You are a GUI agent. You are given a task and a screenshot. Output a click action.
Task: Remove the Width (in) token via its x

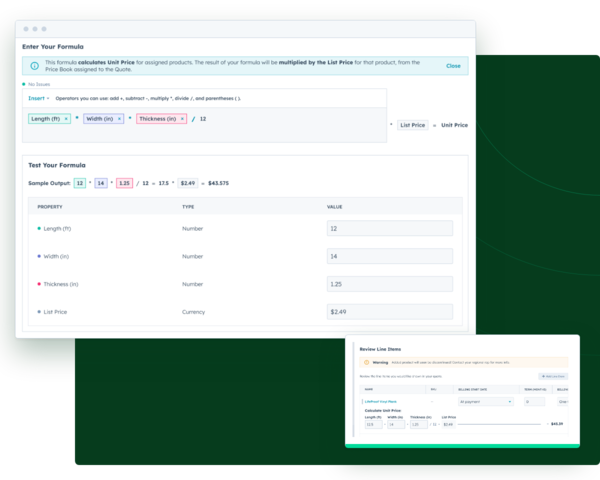119,119
